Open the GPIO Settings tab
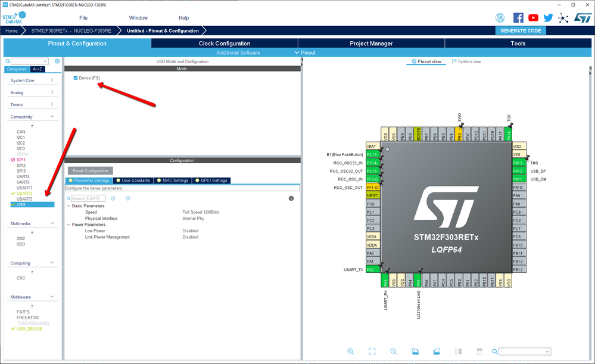This screenshot has height=364, width=595. click(x=211, y=181)
